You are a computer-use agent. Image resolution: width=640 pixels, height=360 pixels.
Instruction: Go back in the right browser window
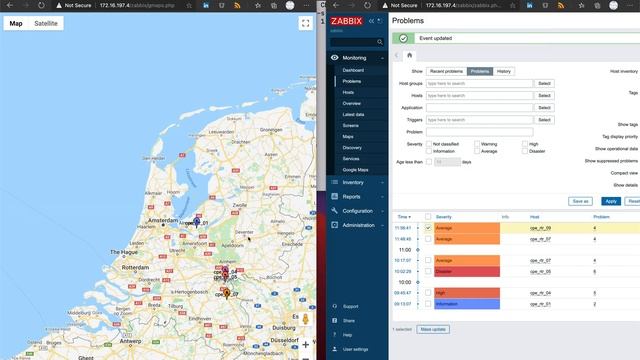pyautogui.click(x=336, y=5)
